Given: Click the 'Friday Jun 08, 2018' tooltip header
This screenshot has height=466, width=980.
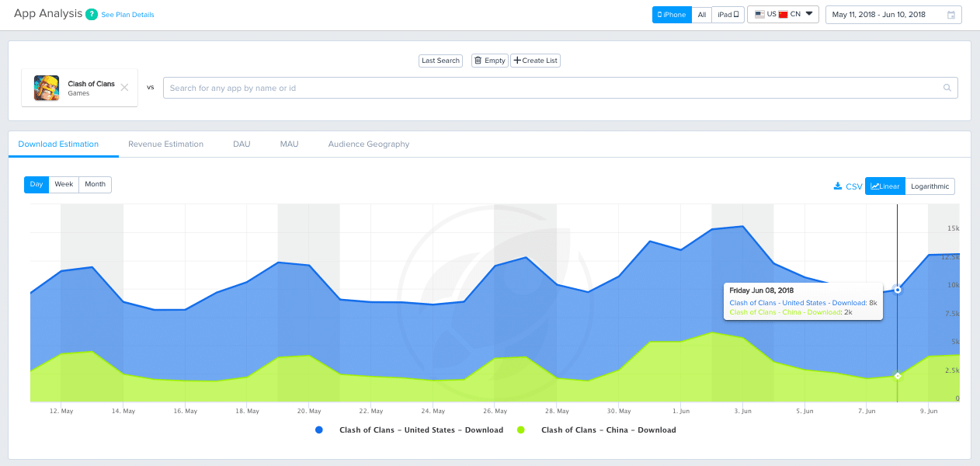Looking at the screenshot, I should (x=762, y=290).
